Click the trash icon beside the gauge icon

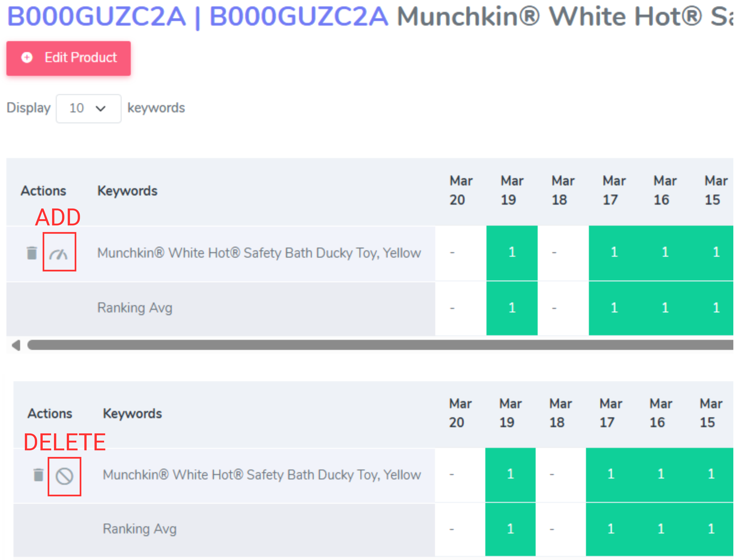coord(32,253)
